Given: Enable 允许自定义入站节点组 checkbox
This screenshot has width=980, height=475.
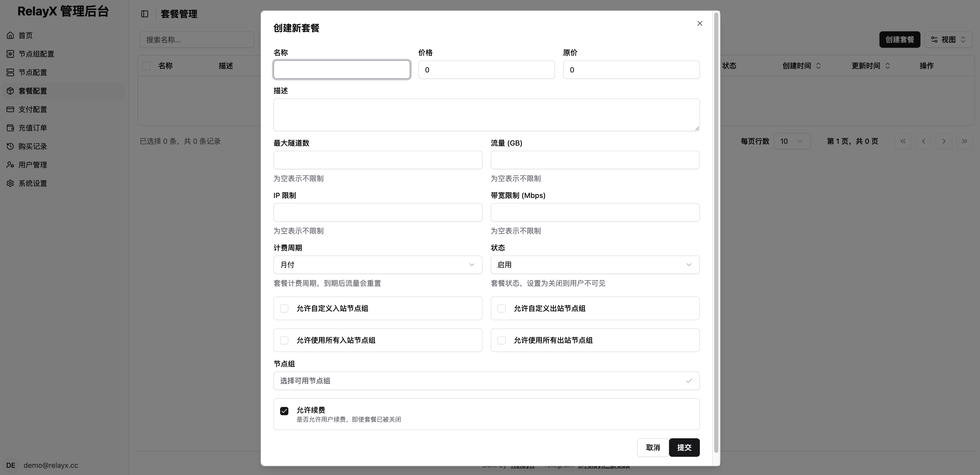Looking at the screenshot, I should coord(284,308).
